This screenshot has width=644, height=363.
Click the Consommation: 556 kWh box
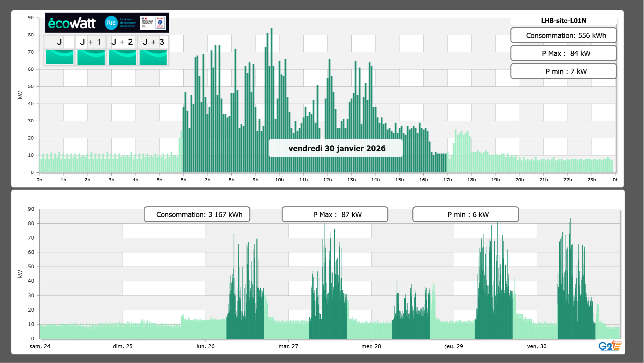pyautogui.click(x=563, y=35)
